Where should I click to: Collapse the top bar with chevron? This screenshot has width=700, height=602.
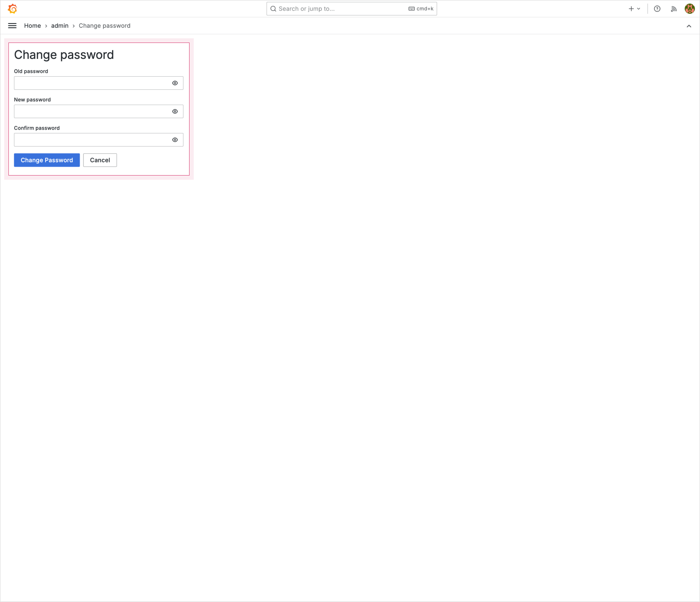click(689, 26)
